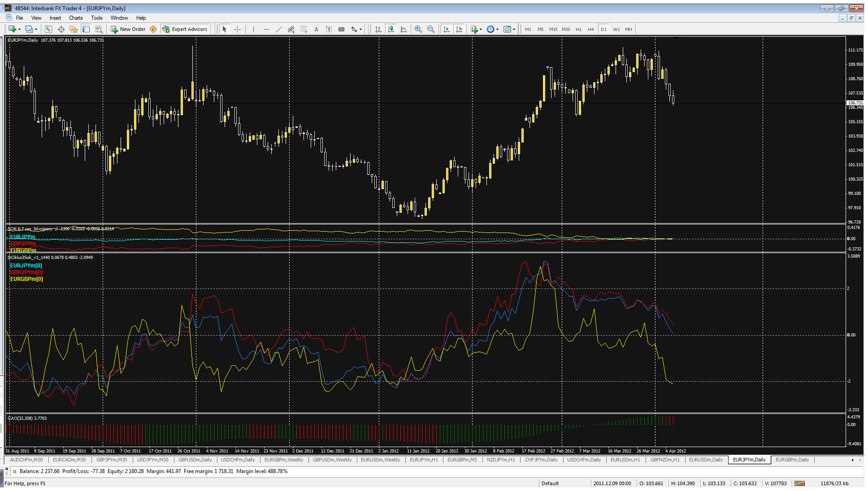868x491 pixels.
Task: Expand the Profiles dropdown arrow
Action: (x=36, y=29)
